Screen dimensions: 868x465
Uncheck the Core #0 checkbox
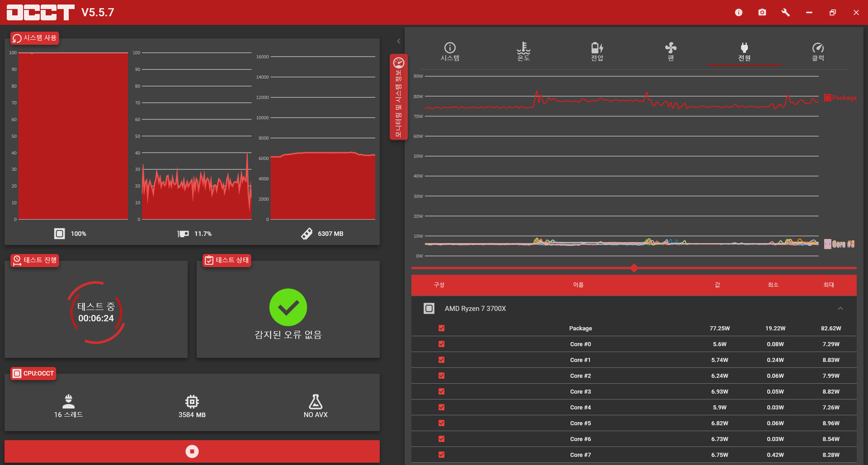coord(442,344)
